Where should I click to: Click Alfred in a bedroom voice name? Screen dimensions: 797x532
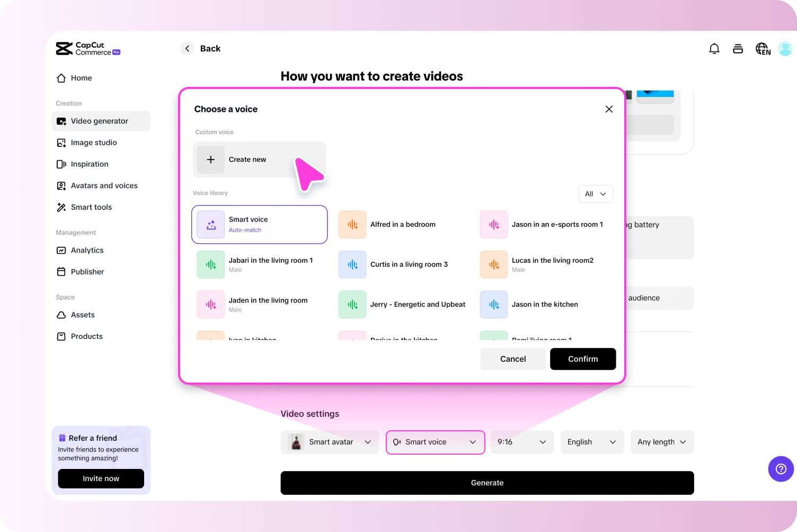click(403, 225)
